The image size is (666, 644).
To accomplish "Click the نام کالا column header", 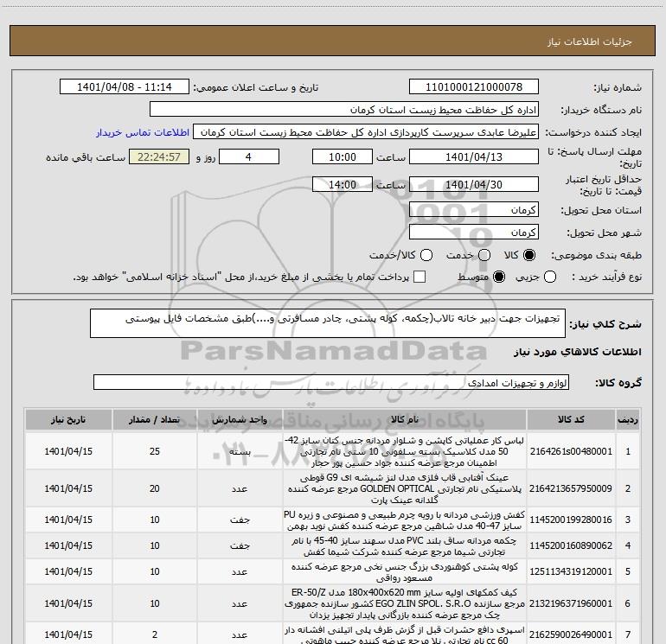I will (405, 420).
